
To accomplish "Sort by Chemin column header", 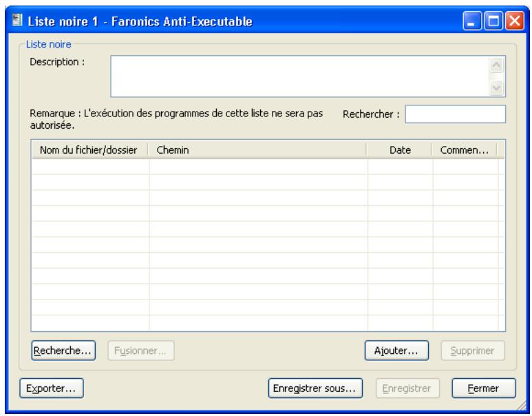I will (257, 149).
